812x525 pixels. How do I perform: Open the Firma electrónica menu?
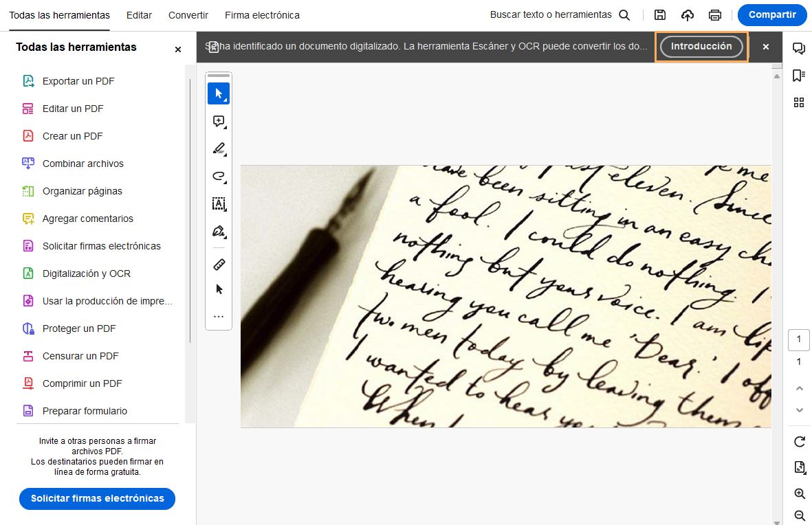(x=261, y=14)
